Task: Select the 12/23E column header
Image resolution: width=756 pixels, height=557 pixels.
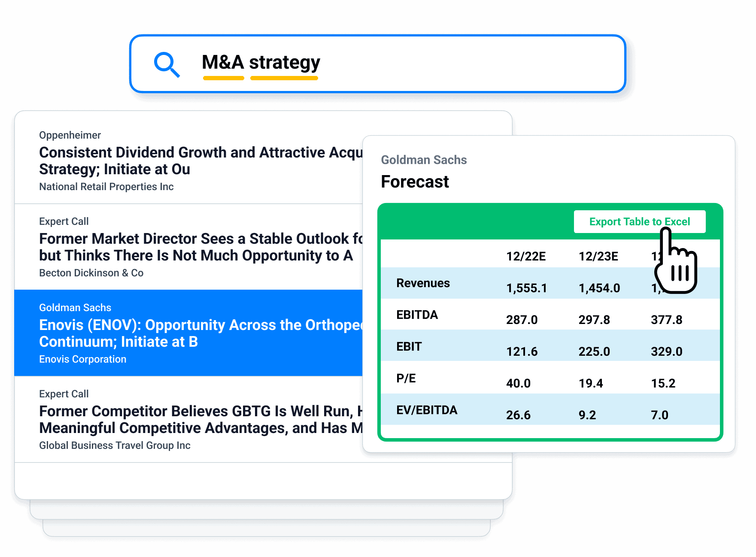Action: click(598, 256)
